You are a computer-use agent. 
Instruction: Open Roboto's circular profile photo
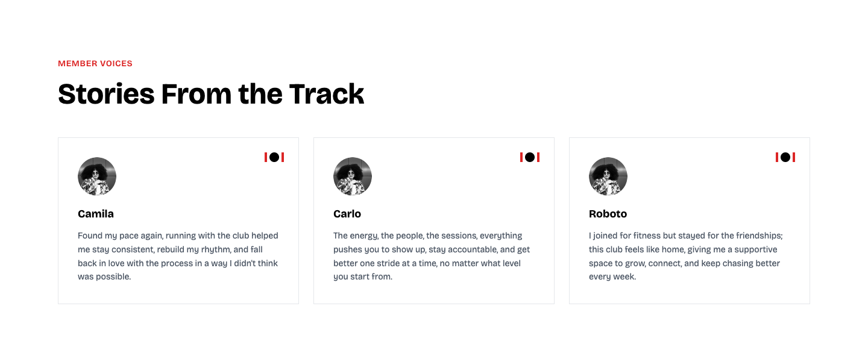[608, 176]
